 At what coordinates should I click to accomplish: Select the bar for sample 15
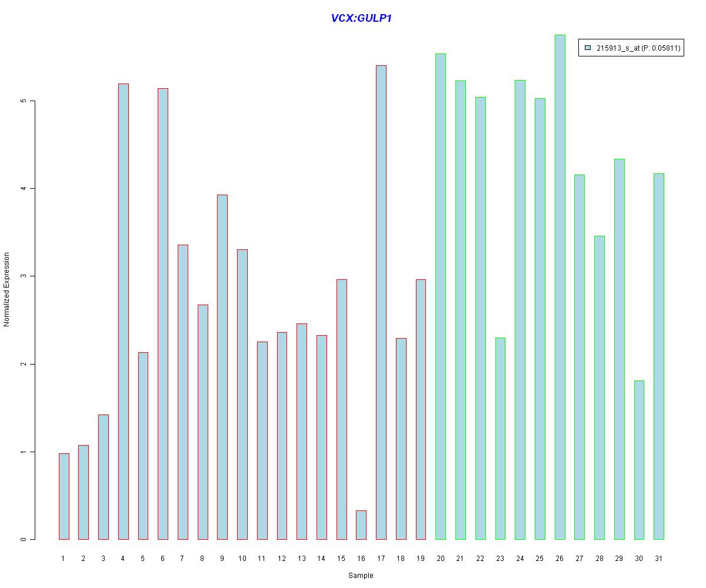(341, 409)
